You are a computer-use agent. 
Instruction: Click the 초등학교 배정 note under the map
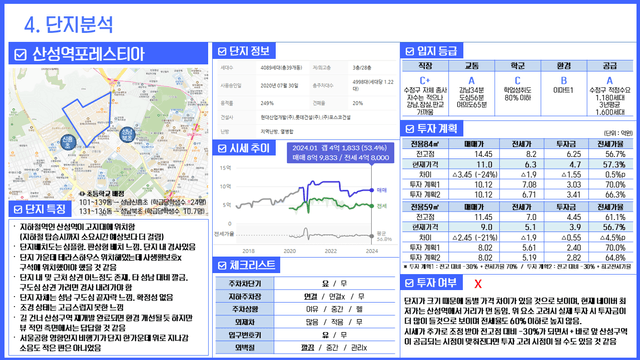click(101, 194)
